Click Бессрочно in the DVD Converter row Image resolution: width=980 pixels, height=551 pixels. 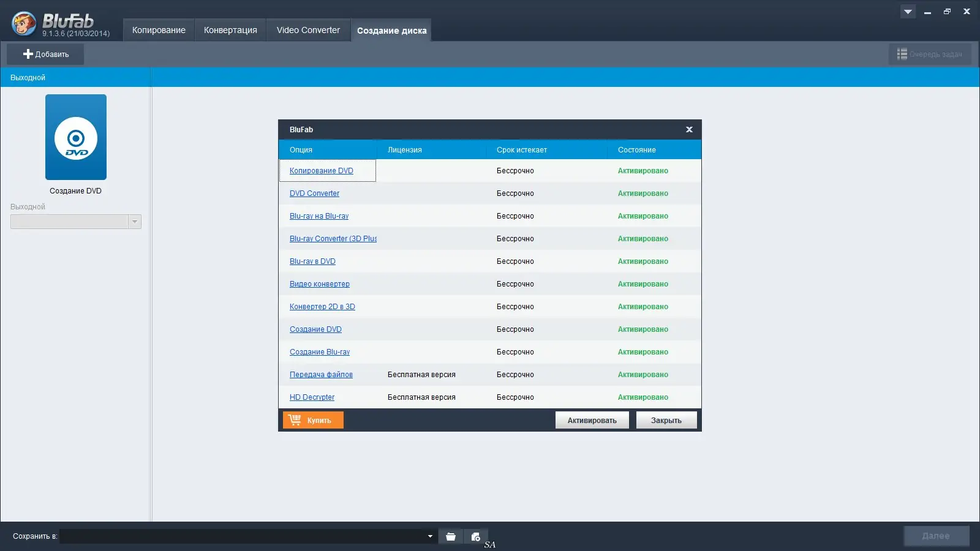pyautogui.click(x=515, y=193)
